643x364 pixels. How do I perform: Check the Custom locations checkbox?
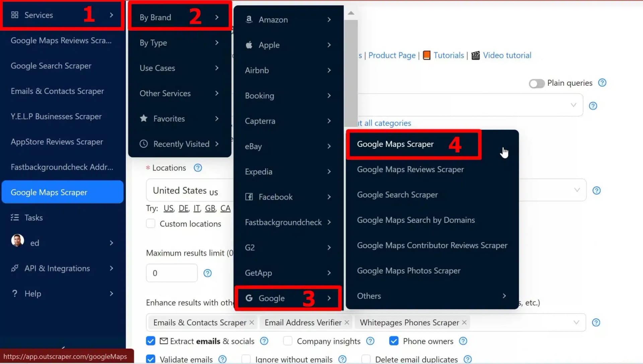pos(151,223)
